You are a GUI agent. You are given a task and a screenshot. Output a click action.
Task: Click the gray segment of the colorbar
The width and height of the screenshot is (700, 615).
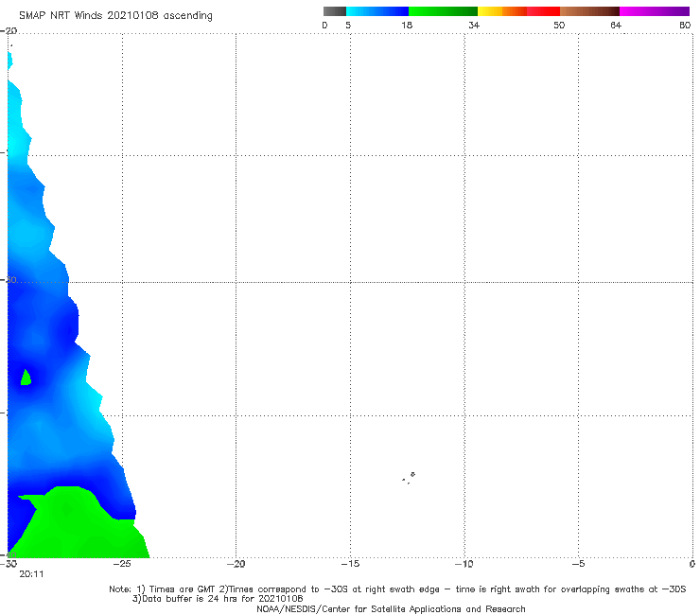click(x=334, y=11)
